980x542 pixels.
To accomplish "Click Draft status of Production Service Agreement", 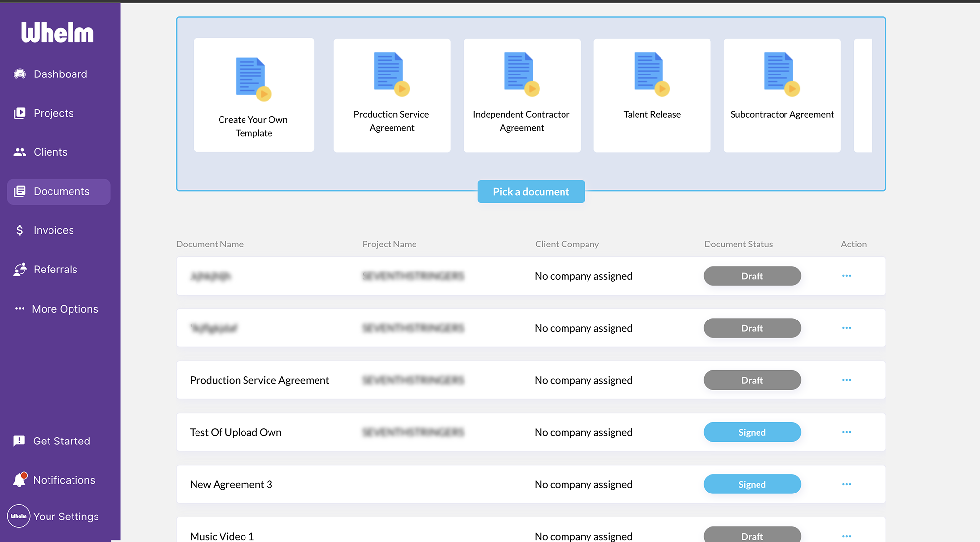I will [x=752, y=380].
